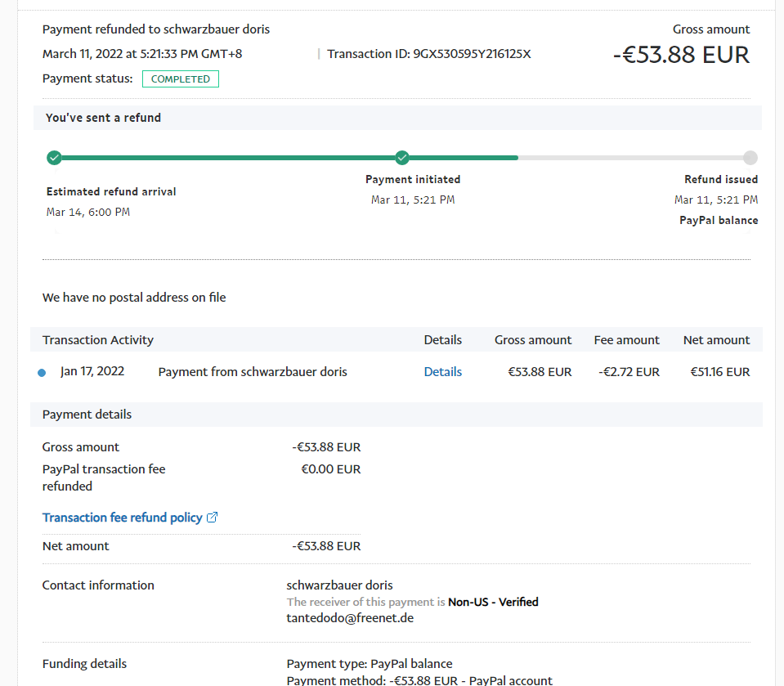Click the Fee amount column header
This screenshot has height=686, width=784.
click(626, 340)
